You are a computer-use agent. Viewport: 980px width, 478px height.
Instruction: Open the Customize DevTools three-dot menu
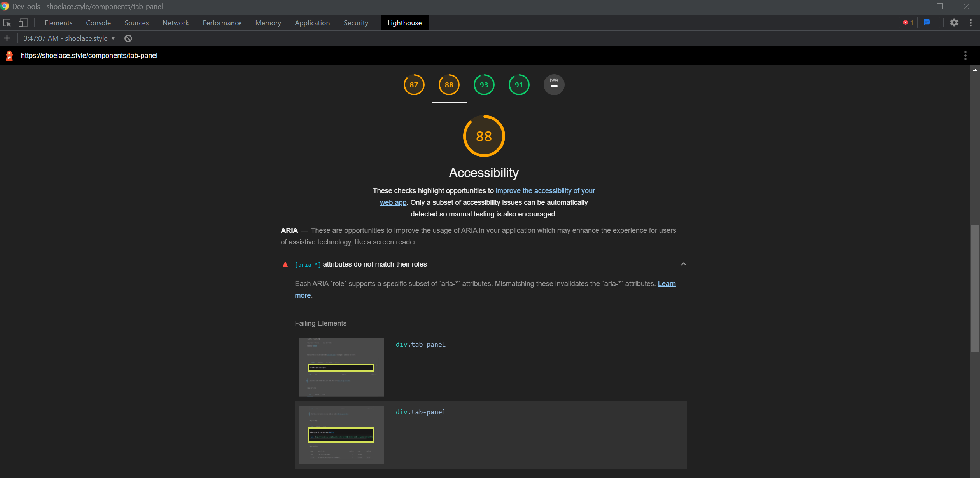[971, 23]
